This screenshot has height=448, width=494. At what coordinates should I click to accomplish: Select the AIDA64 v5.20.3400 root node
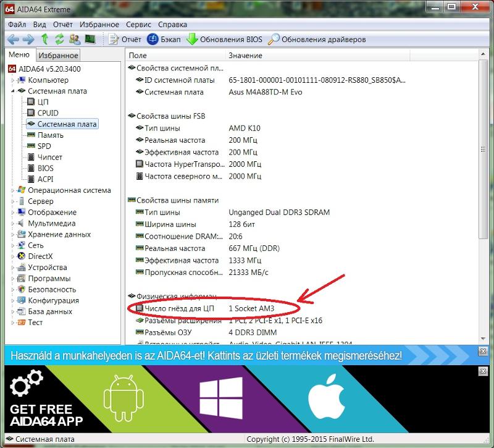(x=44, y=69)
